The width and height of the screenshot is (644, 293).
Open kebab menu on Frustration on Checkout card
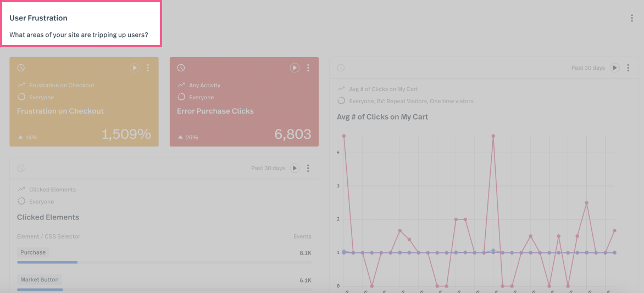148,68
